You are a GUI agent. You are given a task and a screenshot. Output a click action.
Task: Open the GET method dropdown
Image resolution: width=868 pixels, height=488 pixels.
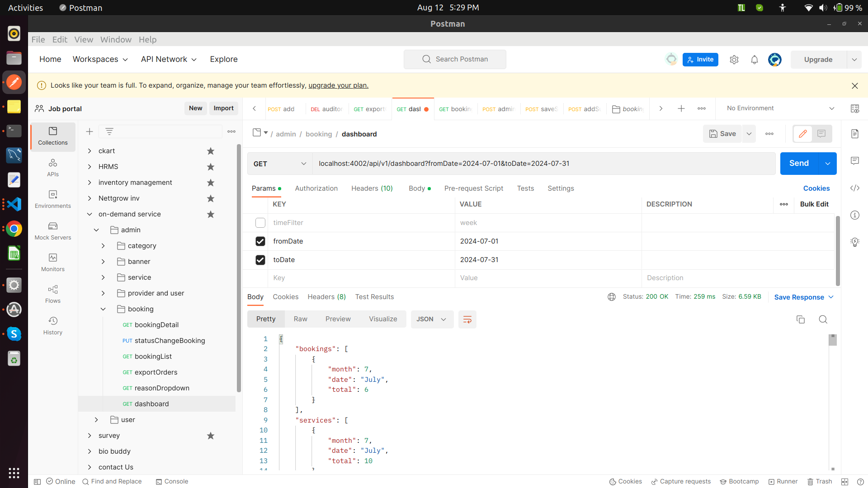(x=279, y=164)
